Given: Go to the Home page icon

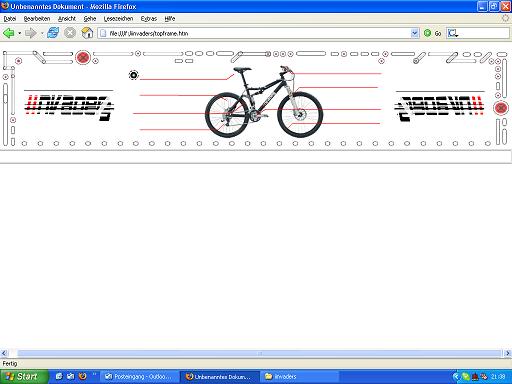Looking at the screenshot, I should [x=87, y=33].
